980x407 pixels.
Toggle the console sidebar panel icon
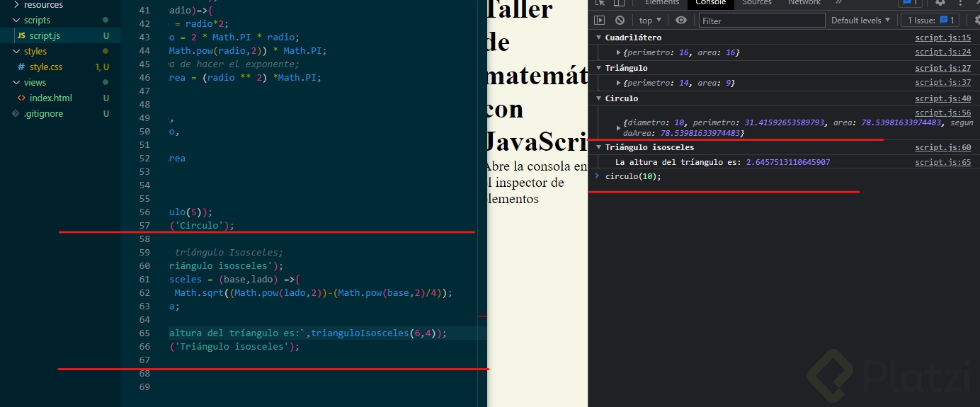[x=599, y=21]
